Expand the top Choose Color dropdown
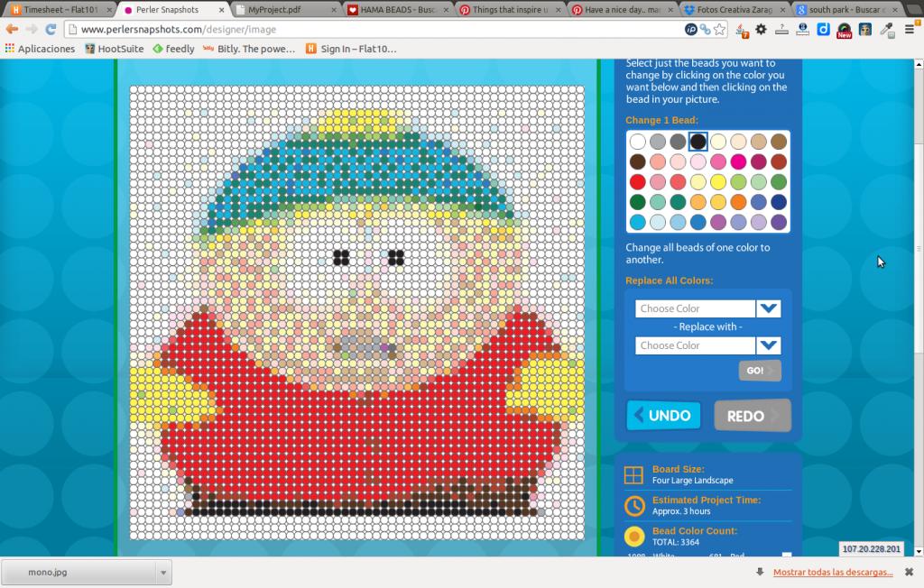The height and width of the screenshot is (588, 924). 768,308
